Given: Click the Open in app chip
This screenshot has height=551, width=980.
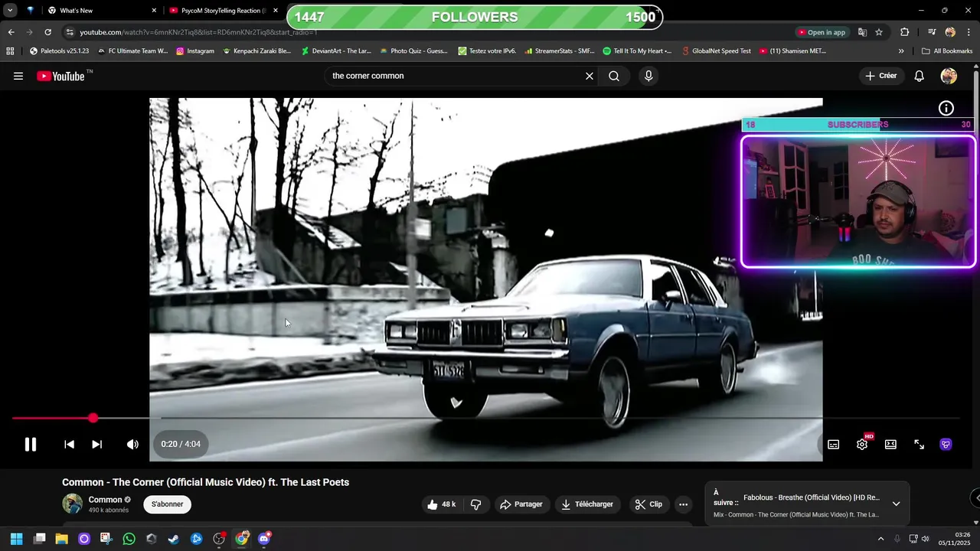Looking at the screenshot, I should pos(822,32).
